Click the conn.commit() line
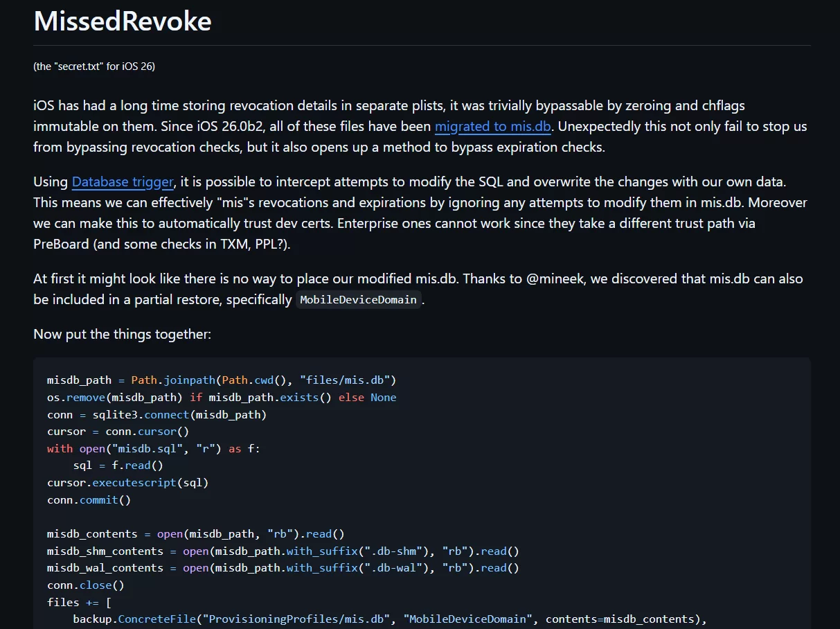The height and width of the screenshot is (629, 840). pos(89,499)
